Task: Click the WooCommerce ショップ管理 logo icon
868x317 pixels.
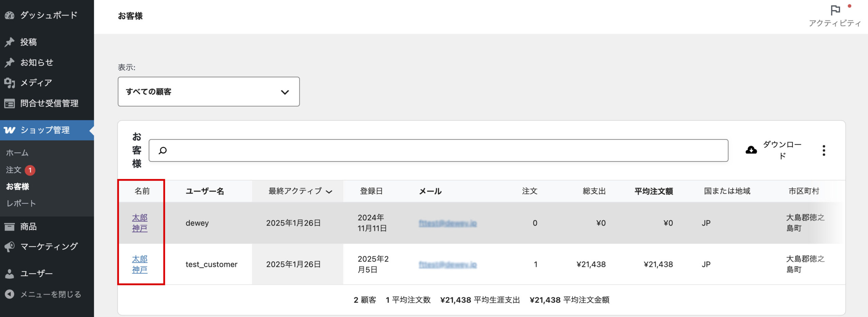Action: point(9,130)
